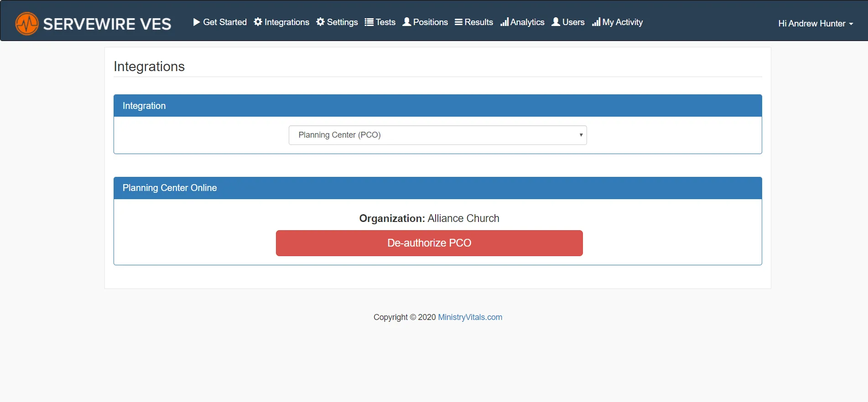This screenshot has width=868, height=402.
Task: Click the SERVEWIRE VES brand title
Action: 107,24
